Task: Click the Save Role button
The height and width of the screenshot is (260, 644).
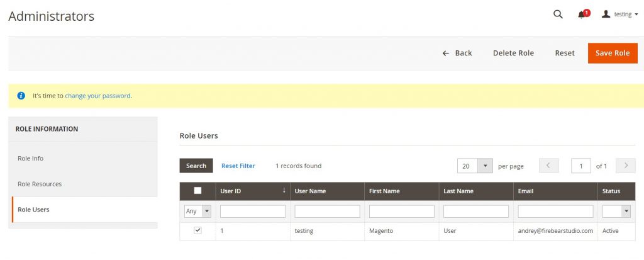Action: (612, 53)
